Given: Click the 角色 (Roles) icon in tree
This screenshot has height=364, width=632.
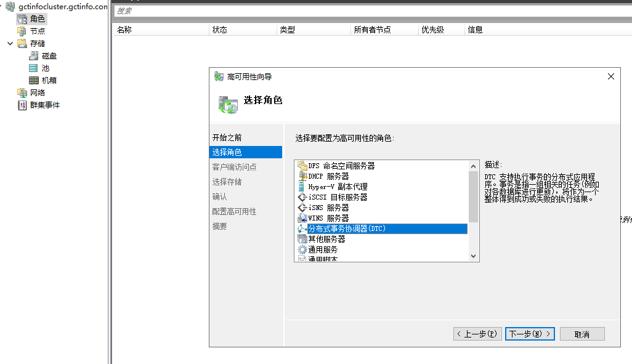Looking at the screenshot, I should coord(22,19).
